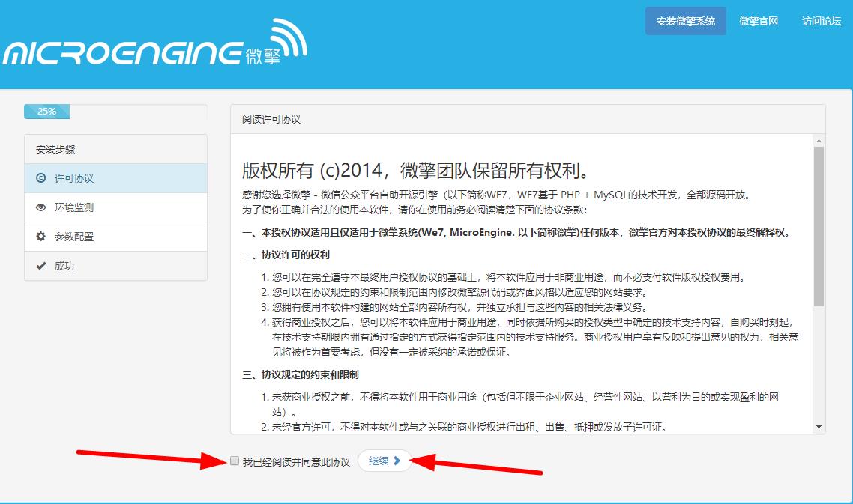Check 我已经阅读并同意此协议 checkbox
Viewport: 853px width, 504px height.
pyautogui.click(x=235, y=461)
